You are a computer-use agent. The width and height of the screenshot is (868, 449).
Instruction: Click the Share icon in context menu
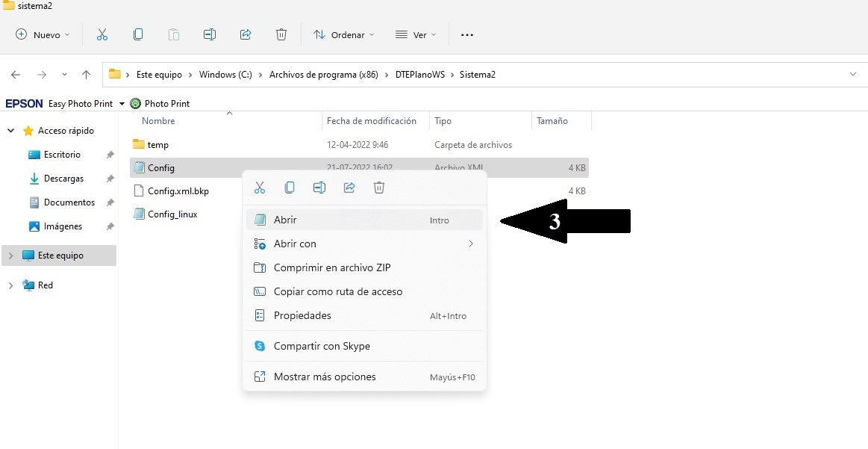pyautogui.click(x=349, y=188)
